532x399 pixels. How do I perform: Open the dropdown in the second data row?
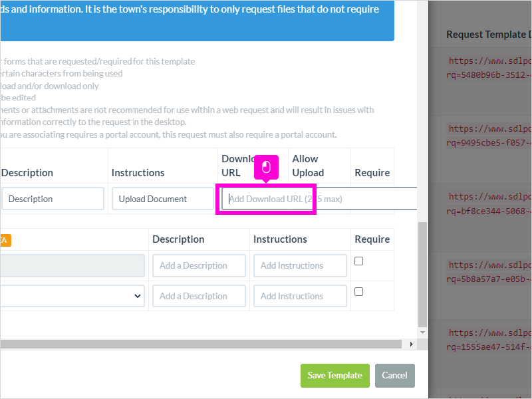pyautogui.click(x=72, y=296)
